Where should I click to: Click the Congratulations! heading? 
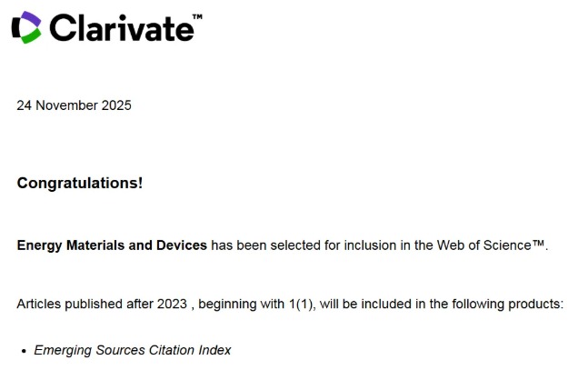pos(80,183)
